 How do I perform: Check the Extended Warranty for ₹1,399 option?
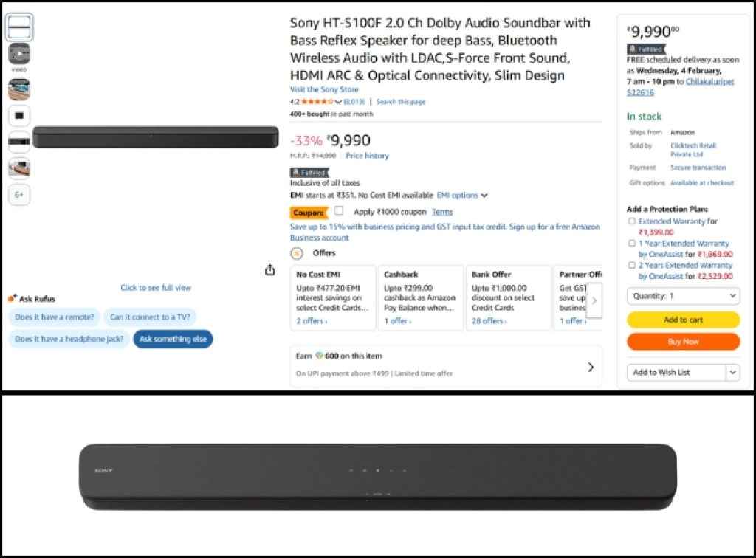coord(632,221)
